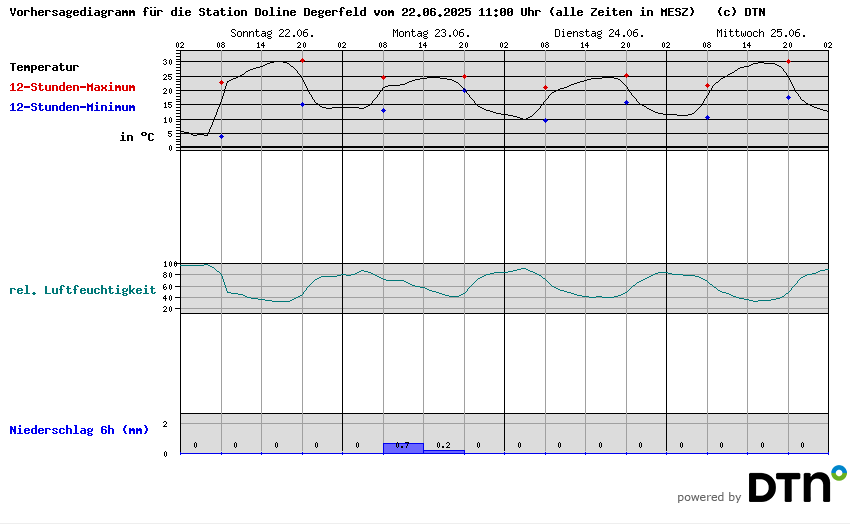Click the DTN logo

[x=797, y=483]
